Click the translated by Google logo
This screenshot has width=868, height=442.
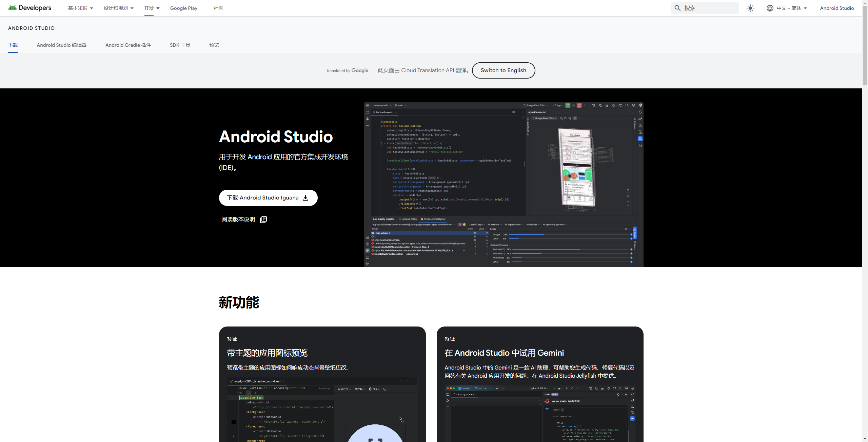pos(347,70)
